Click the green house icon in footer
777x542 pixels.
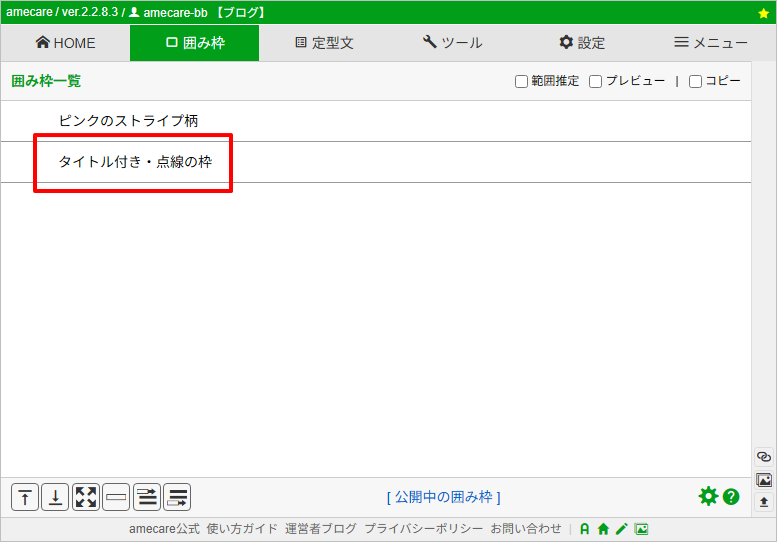603,529
